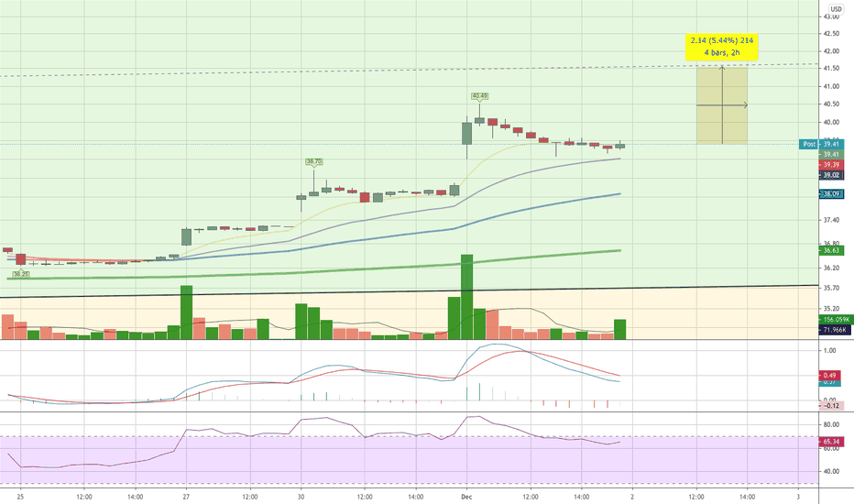The width and height of the screenshot is (854, 504).
Task: Click the 35.70 price axis label
Action: 831,288
